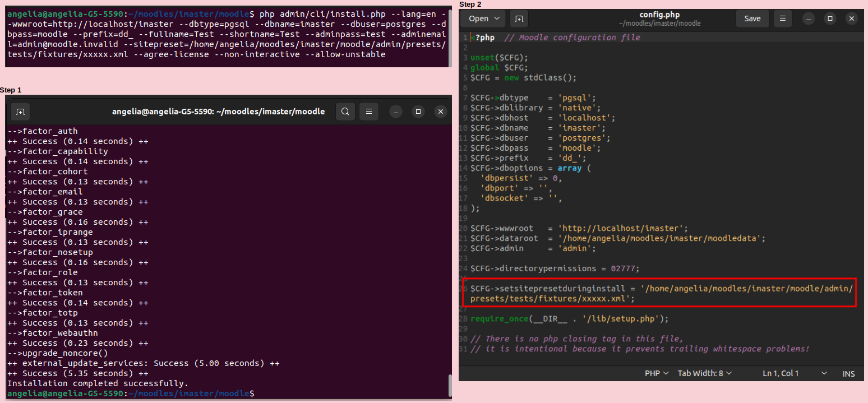868x403 pixels.
Task: Click the $CFG->dataroot moodledata line
Action: click(618, 239)
